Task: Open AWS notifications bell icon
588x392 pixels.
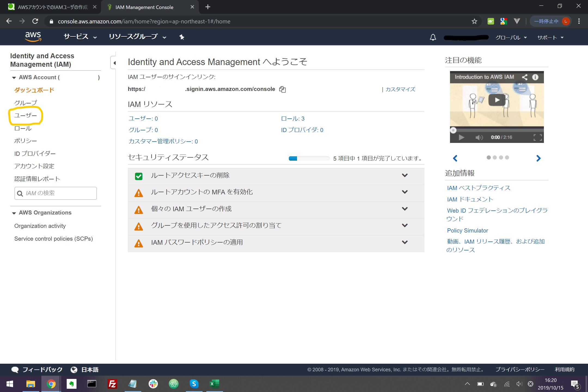Action: click(433, 37)
